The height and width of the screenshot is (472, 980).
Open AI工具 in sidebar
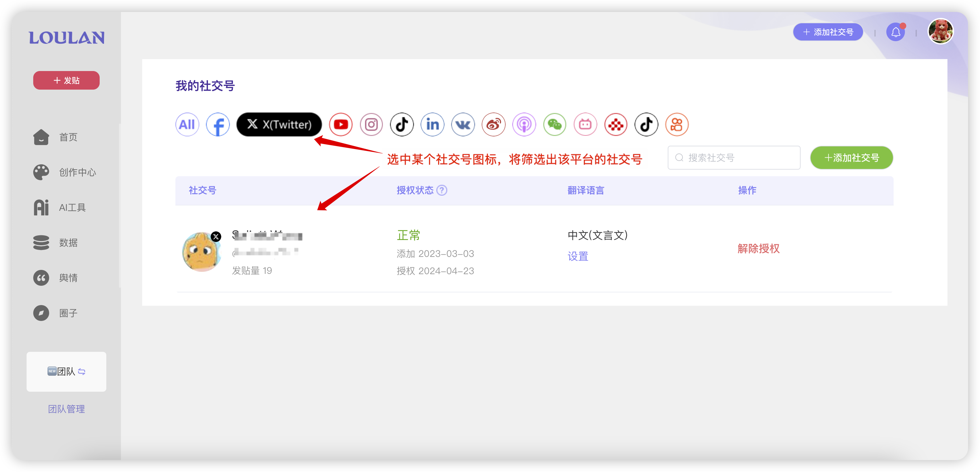pos(60,207)
